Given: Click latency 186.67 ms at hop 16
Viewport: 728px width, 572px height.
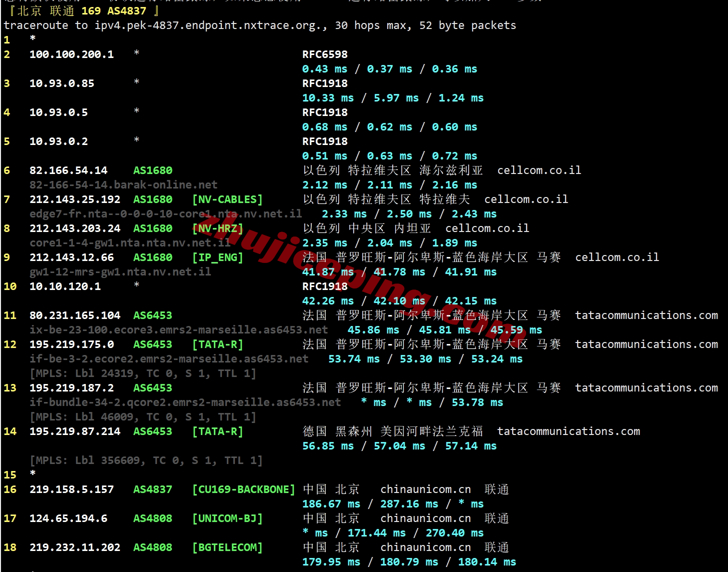Looking at the screenshot, I should [x=331, y=504].
